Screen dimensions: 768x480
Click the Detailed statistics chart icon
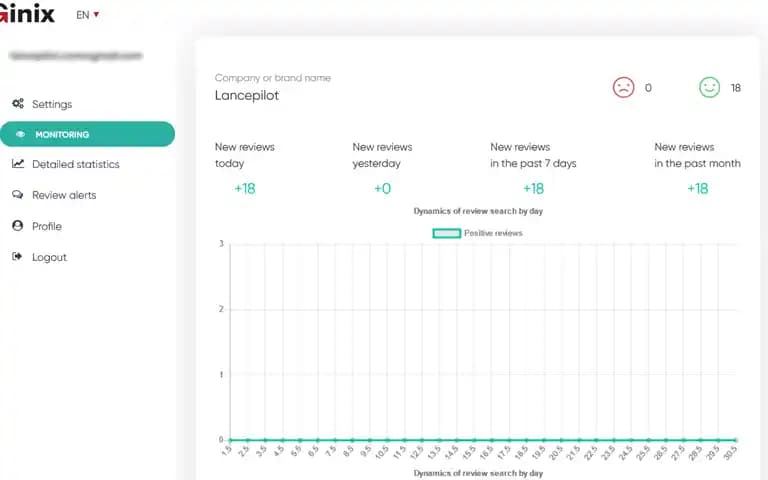(x=18, y=164)
